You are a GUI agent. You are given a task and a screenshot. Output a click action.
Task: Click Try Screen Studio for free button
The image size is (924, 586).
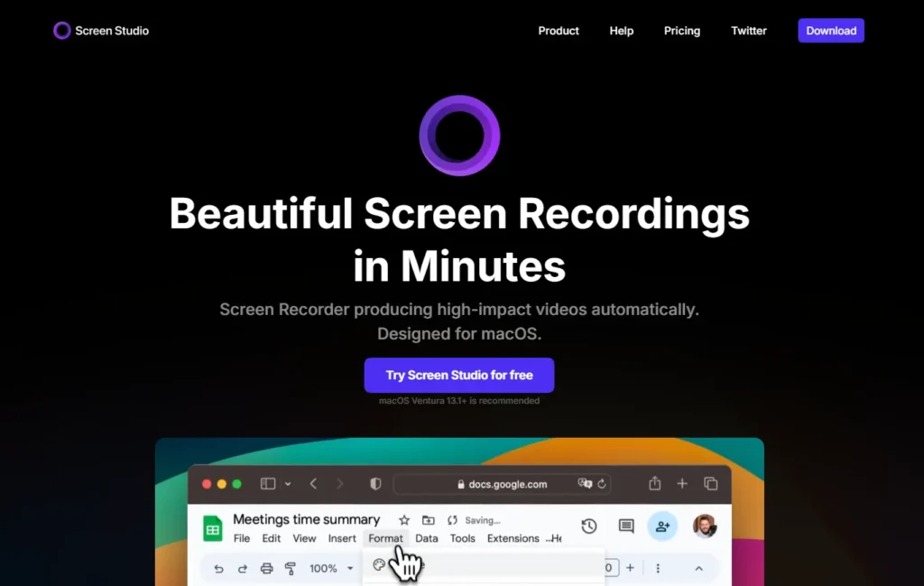coord(459,375)
